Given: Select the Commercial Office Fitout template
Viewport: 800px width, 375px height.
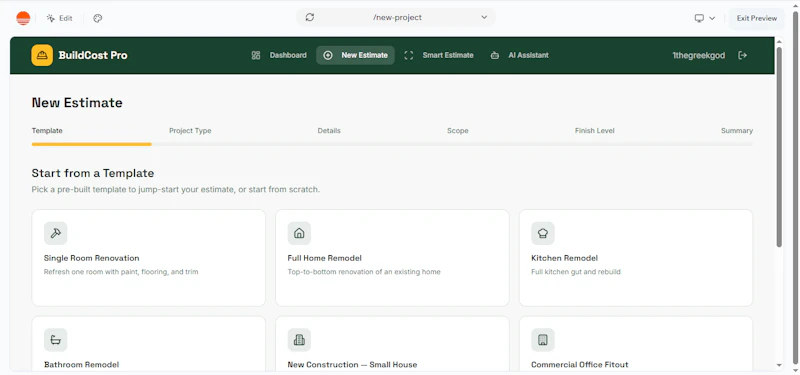Looking at the screenshot, I should (x=636, y=344).
